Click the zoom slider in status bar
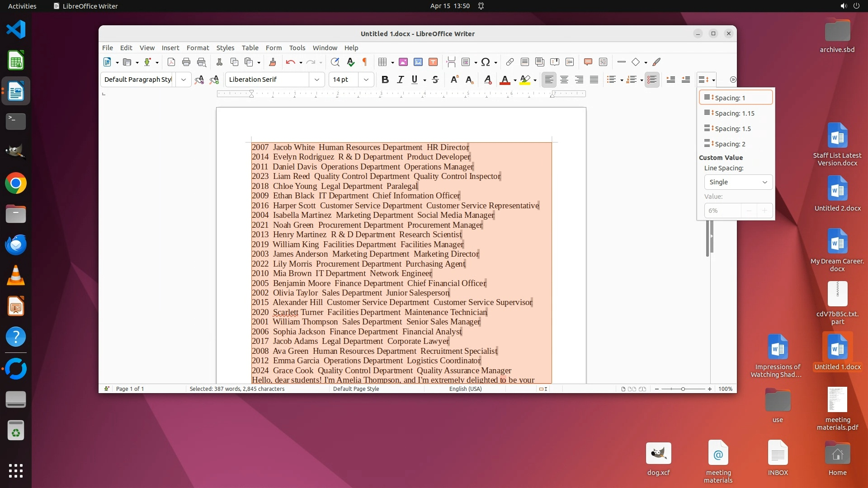This screenshot has height=488, width=868. point(683,389)
